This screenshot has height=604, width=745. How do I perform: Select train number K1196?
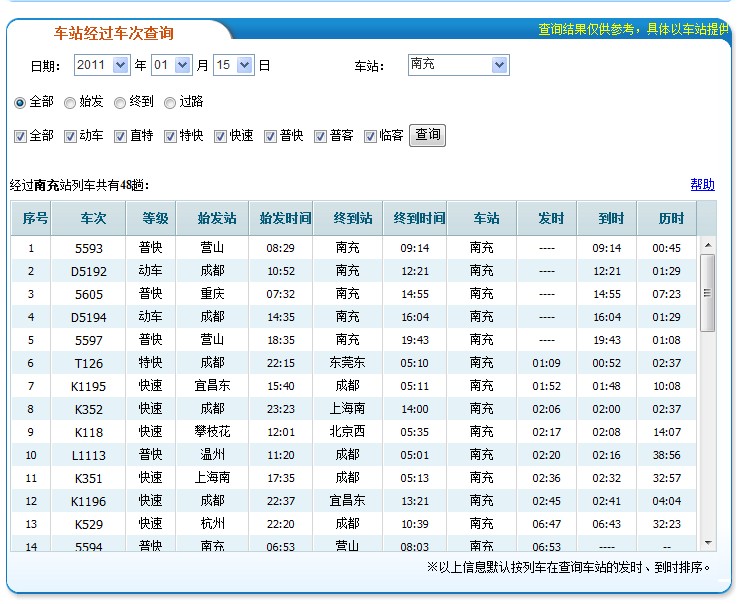pos(89,501)
